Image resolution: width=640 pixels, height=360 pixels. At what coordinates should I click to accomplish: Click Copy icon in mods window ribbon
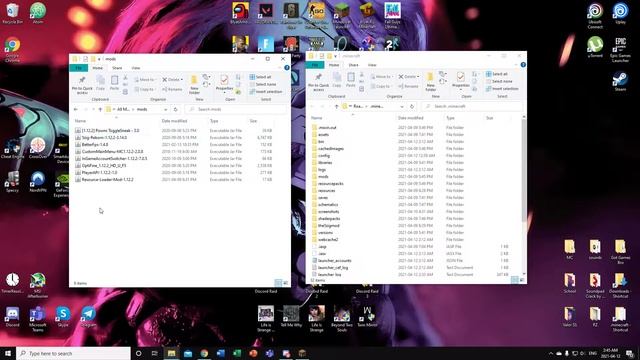pos(100,83)
